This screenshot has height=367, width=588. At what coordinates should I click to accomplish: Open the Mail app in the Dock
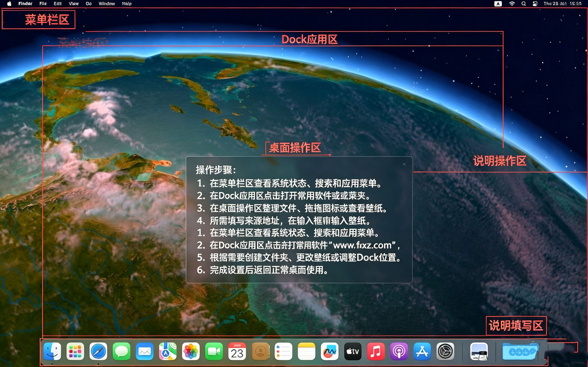point(145,352)
